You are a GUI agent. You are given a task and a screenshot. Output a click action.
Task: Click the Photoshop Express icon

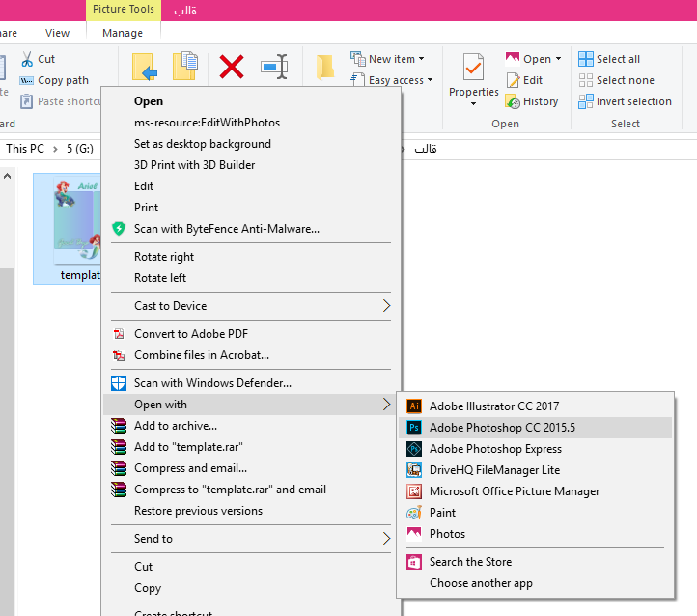click(414, 449)
